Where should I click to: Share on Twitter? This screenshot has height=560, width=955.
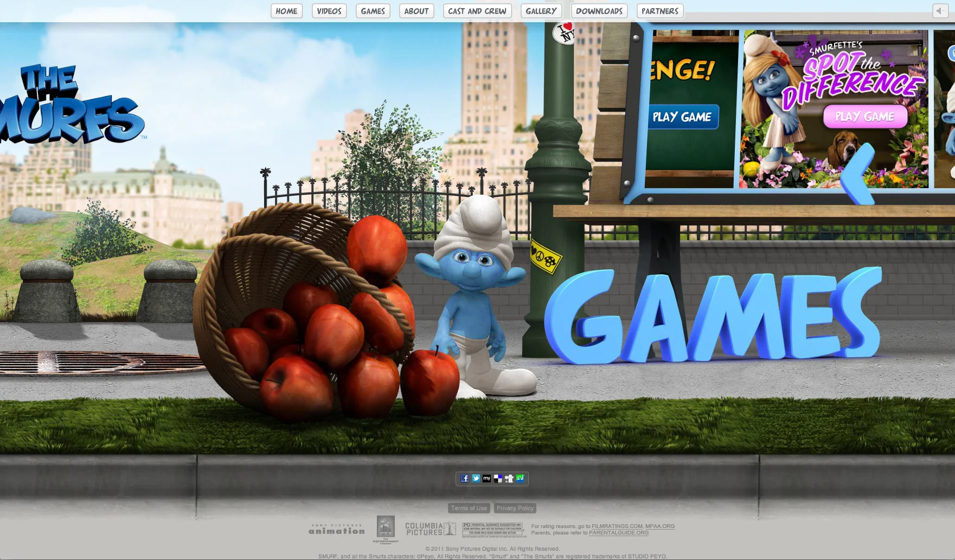(476, 478)
